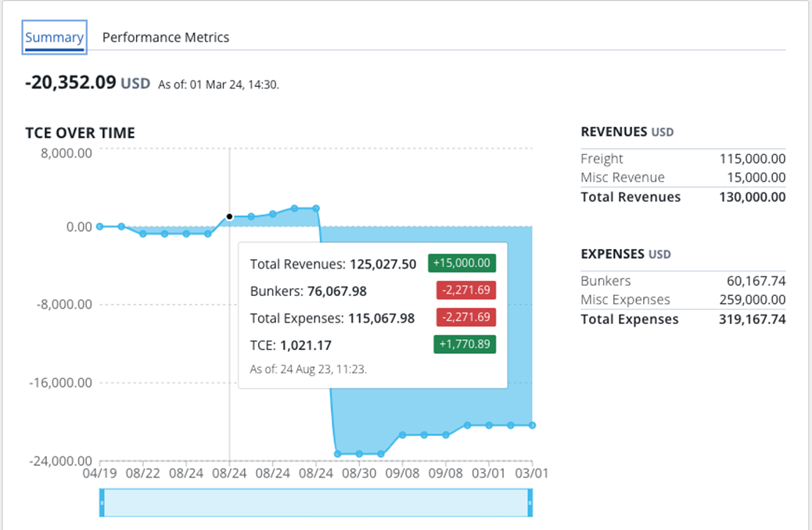Click the -20,352.09 USD headline figure
812x530 pixels.
[87, 82]
